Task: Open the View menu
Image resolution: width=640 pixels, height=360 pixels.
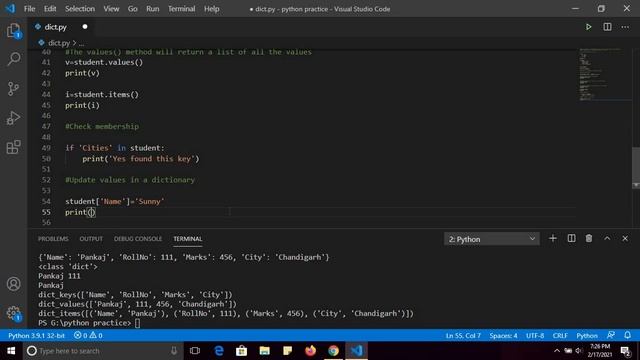Action: click(x=111, y=9)
